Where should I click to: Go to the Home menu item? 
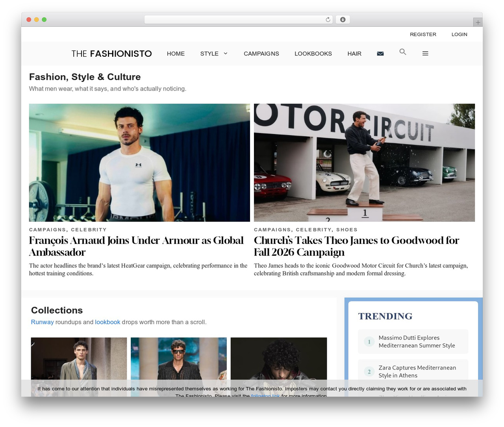click(x=176, y=54)
